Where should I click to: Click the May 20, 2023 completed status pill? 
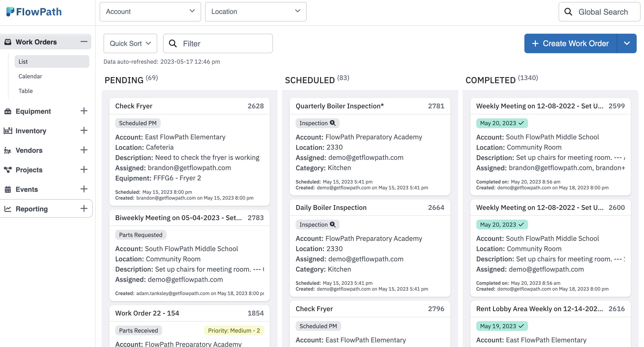coord(502,123)
